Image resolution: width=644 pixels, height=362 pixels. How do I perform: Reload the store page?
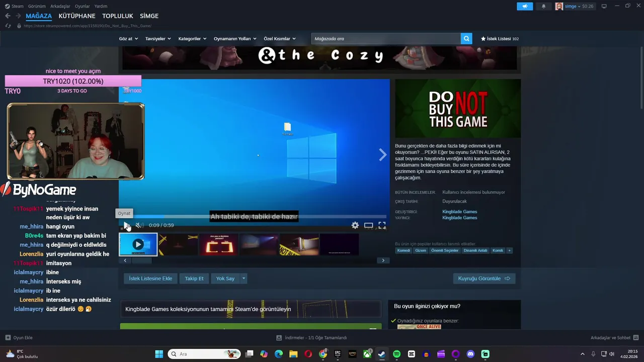point(8,26)
